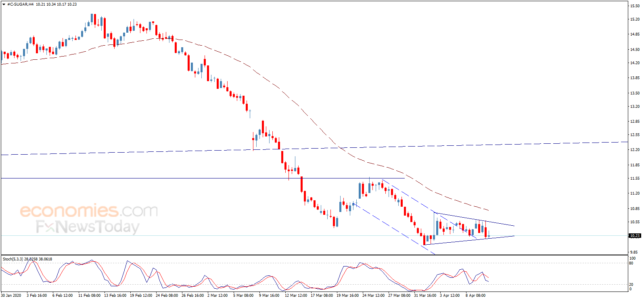Viewport: 644px width, 300px height.
Task: Click the FxNewsToday watermark text
Action: (x=88, y=227)
